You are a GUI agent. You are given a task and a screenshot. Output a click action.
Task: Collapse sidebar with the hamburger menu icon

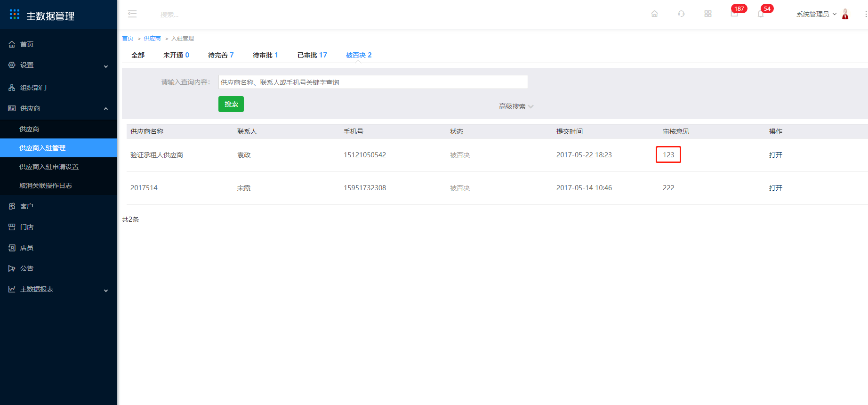click(132, 14)
